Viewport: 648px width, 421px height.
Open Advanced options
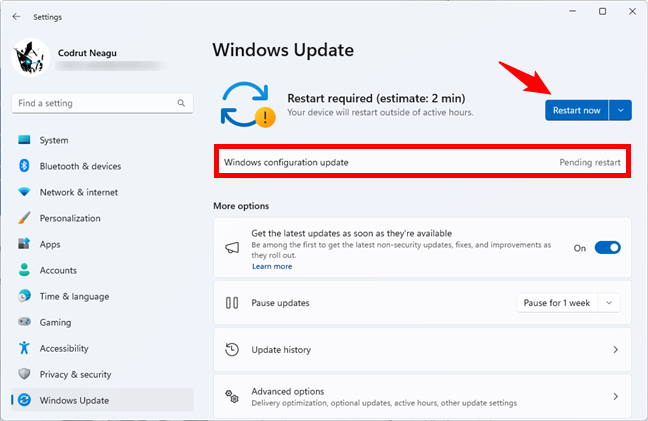click(x=422, y=396)
